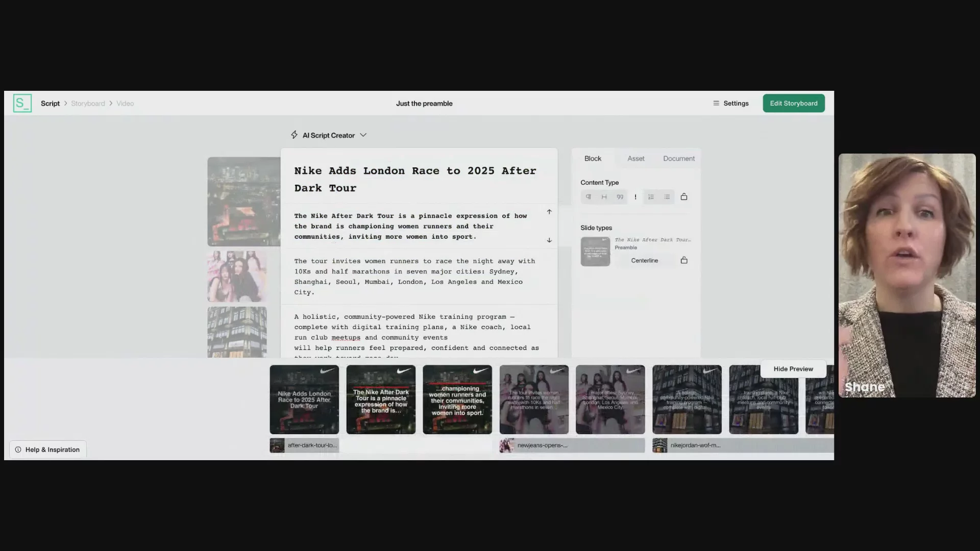980x551 pixels.
Task: Click the paragraph listing seven major cities
Action: click(x=415, y=277)
